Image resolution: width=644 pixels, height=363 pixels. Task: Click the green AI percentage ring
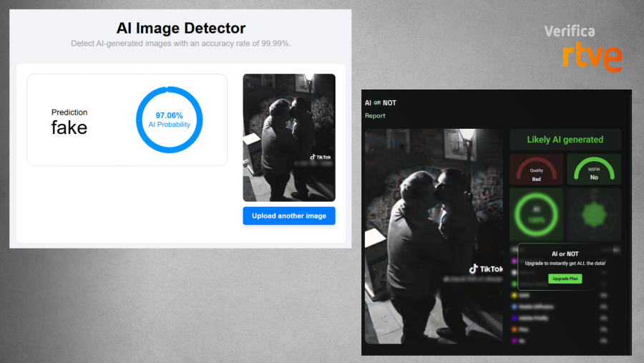click(537, 215)
